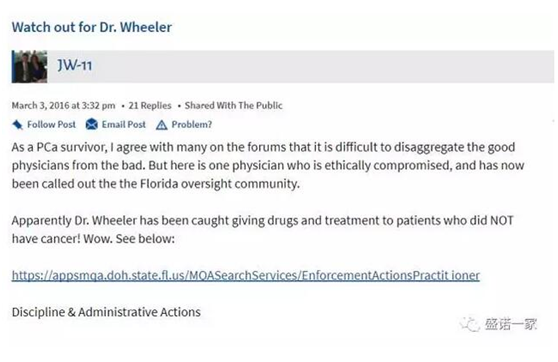Click the 'Problem?' report link

click(192, 125)
